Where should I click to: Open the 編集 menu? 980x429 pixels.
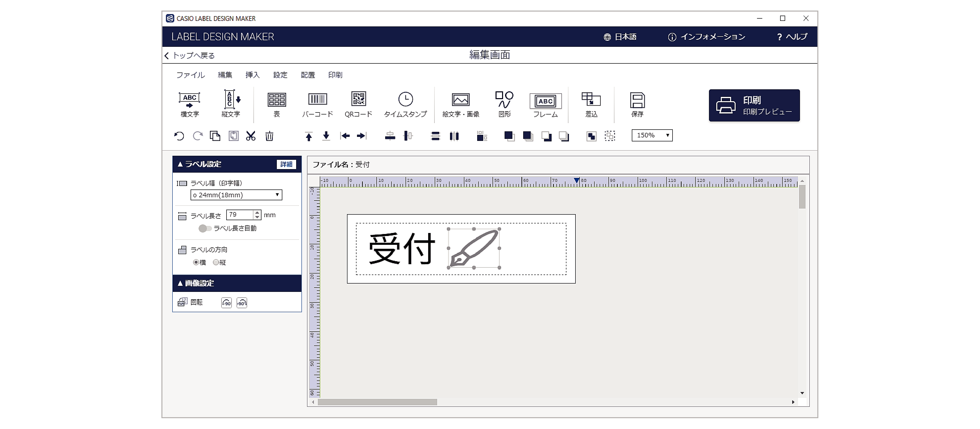(x=225, y=75)
